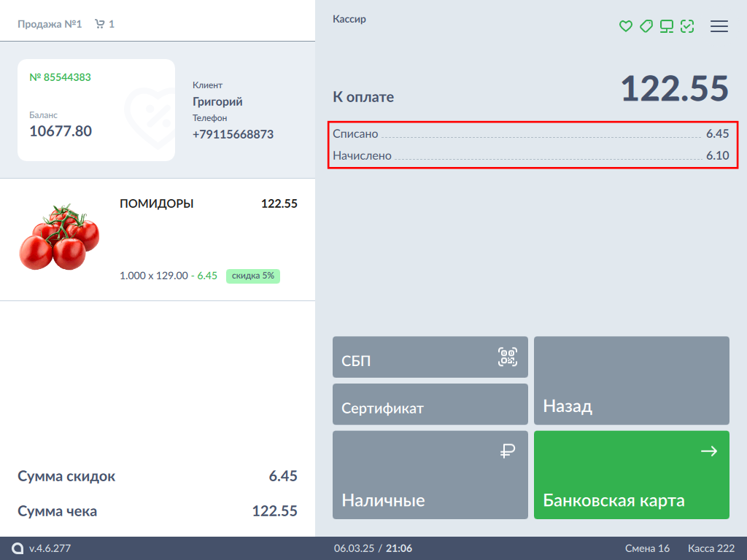Click the monitor connection status icon
This screenshot has height=560, width=747.
(x=666, y=26)
